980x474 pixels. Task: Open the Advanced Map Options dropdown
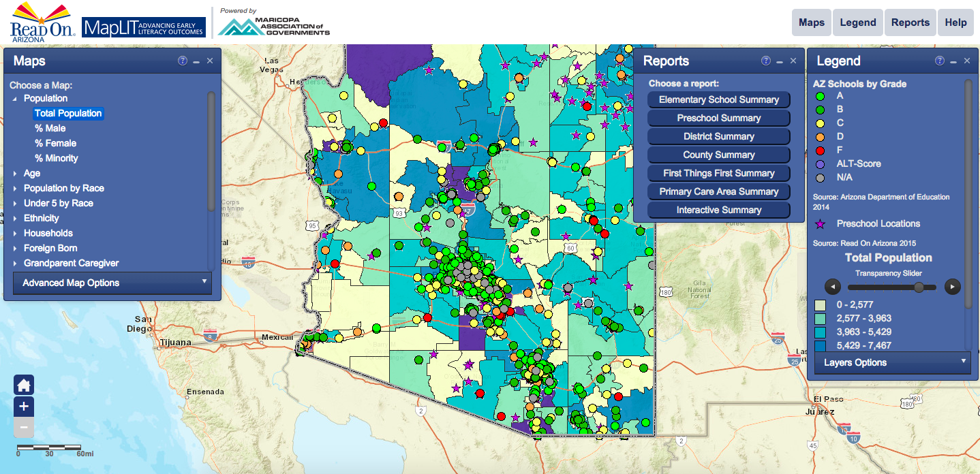coord(112,283)
